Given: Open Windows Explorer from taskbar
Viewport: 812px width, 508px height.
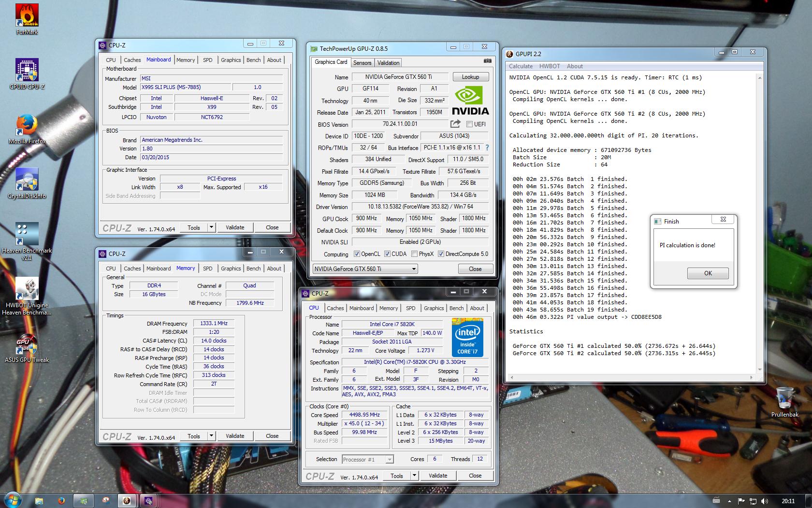Looking at the screenshot, I should pyautogui.click(x=39, y=501).
